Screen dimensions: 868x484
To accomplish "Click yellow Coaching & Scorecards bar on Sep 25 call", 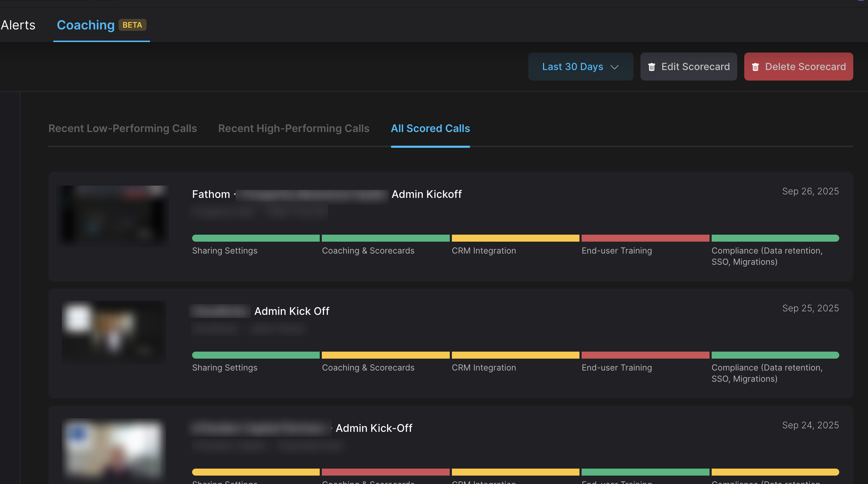I will [x=385, y=355].
